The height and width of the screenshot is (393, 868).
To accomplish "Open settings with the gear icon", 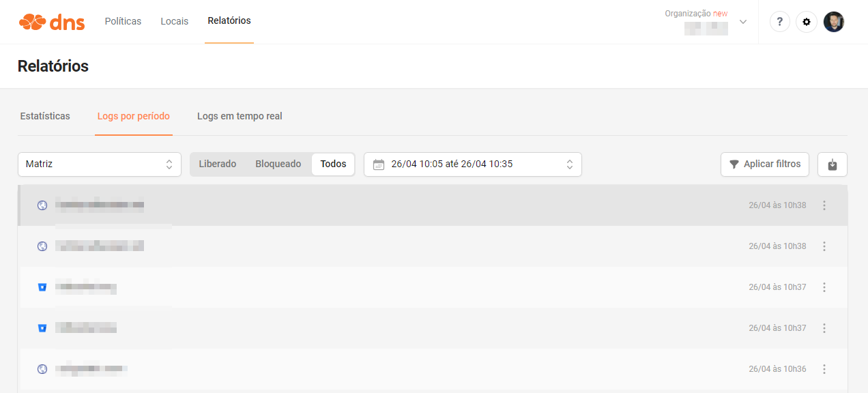I will (x=807, y=22).
